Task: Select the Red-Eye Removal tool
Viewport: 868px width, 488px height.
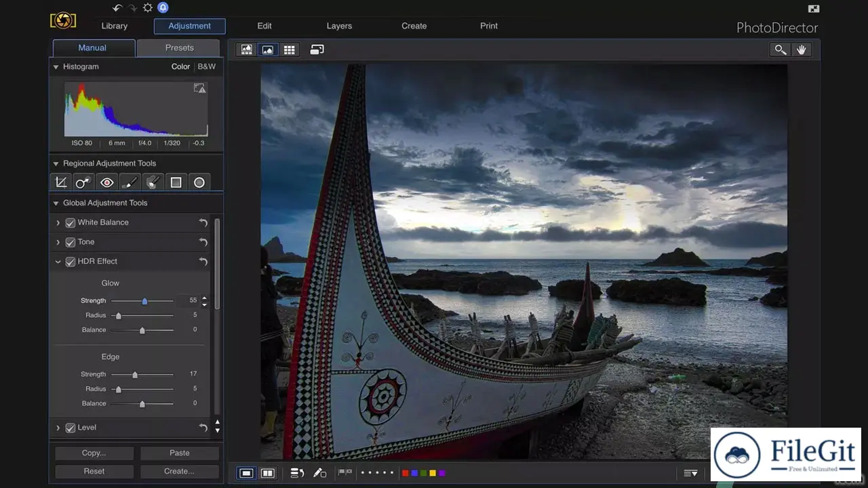Action: [x=107, y=182]
